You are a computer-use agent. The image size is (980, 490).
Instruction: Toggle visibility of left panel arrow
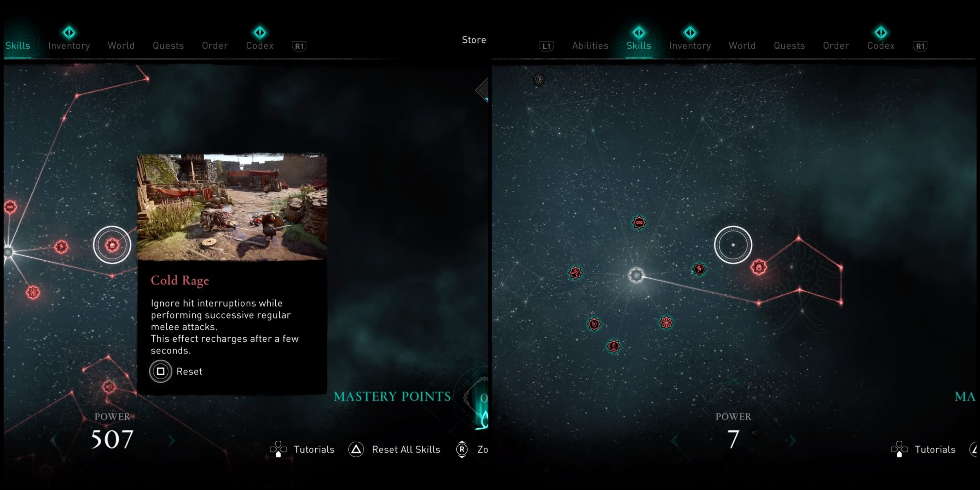[x=484, y=90]
